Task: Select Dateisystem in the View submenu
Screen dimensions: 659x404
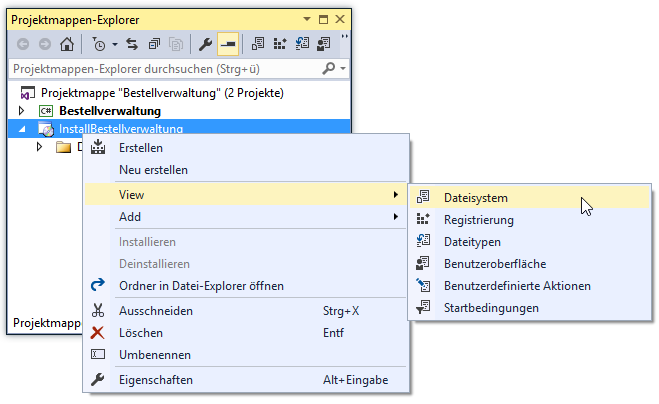Action: tap(530, 198)
